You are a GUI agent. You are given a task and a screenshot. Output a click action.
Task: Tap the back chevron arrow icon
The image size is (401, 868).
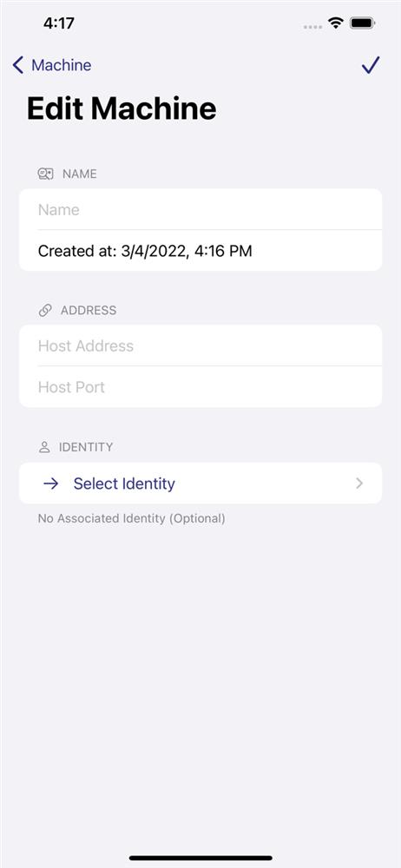point(17,65)
